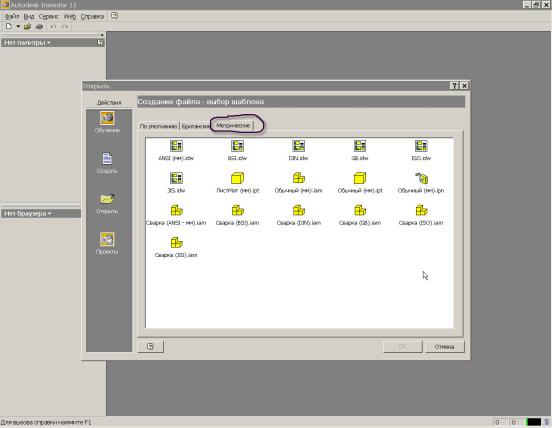Select the Сварка (JIS).iam template
552x428 pixels.
point(176,247)
